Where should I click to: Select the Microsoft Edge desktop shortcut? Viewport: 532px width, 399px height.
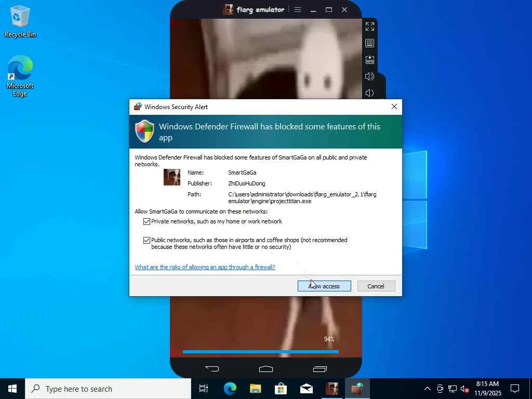[20, 76]
